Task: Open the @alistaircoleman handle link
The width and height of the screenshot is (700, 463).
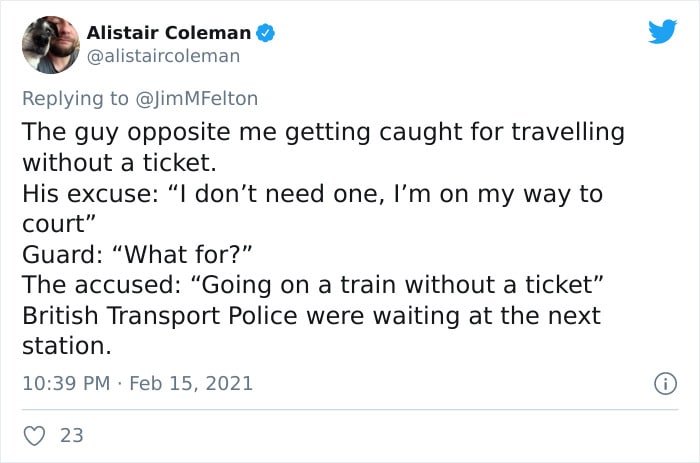Action: click(163, 56)
